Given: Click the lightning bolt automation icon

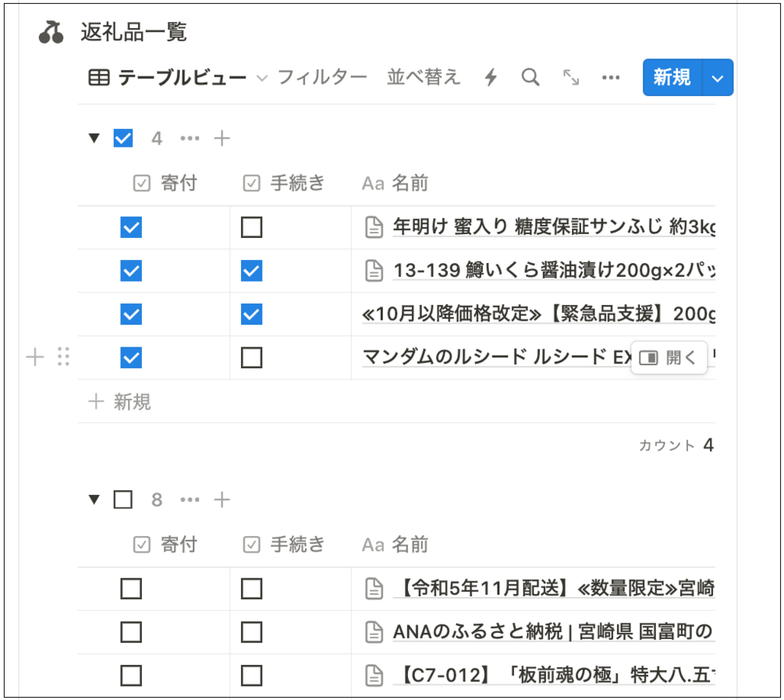Looking at the screenshot, I should click(491, 77).
